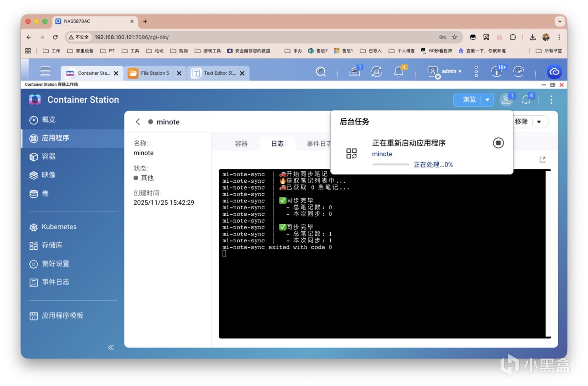588x386 pixels.
Task: Open Container Station background tasks icon
Action: coord(506,99)
